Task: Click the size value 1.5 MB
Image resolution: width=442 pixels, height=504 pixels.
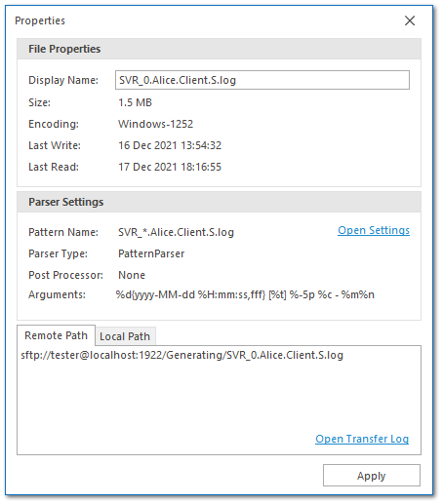Action: point(135,102)
